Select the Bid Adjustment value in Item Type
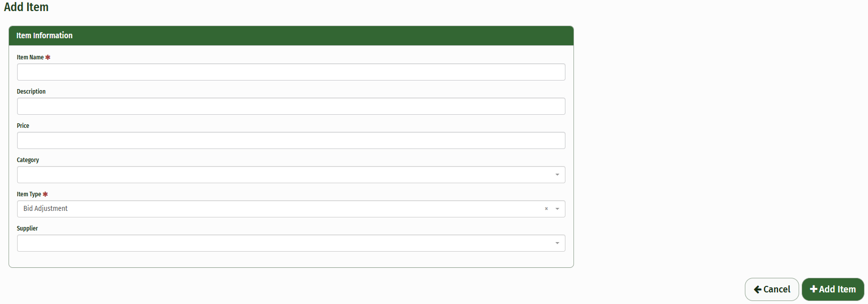The width and height of the screenshot is (868, 304). (46, 209)
